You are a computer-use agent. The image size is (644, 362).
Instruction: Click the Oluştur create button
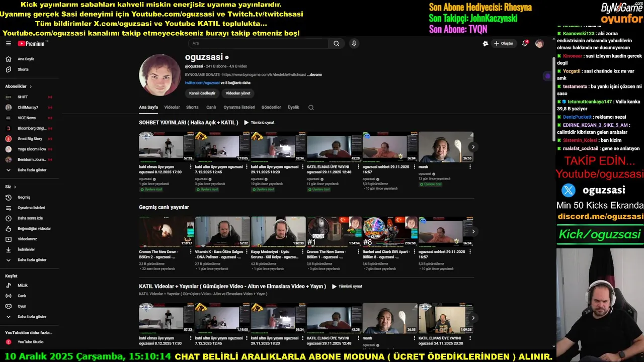coord(504,44)
